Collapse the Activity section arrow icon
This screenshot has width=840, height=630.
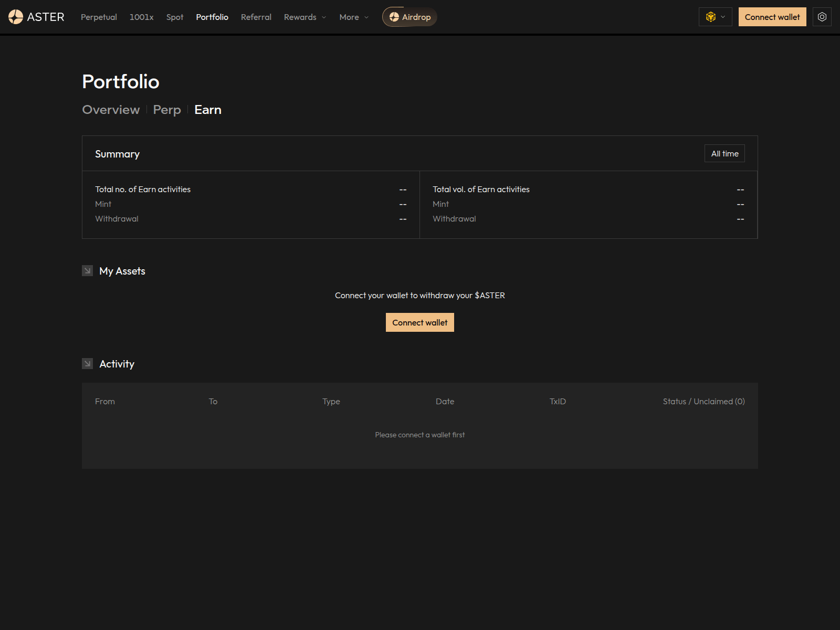pos(87,363)
